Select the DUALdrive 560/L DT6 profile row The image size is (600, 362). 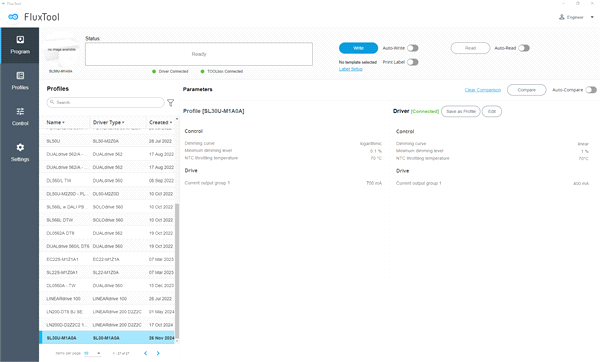click(107, 246)
